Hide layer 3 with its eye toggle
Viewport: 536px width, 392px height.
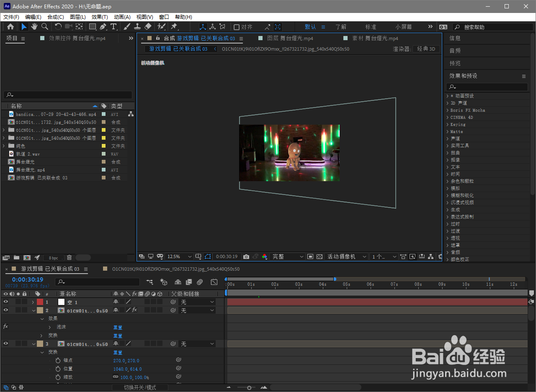pos(6,343)
